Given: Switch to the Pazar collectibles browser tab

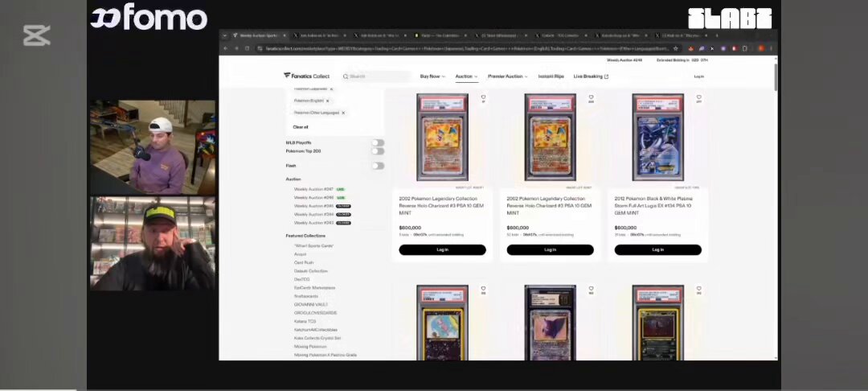Looking at the screenshot, I should click(x=440, y=35).
